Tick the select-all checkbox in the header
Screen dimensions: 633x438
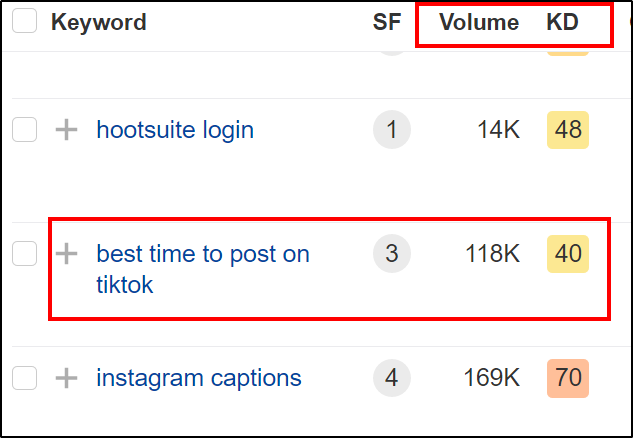click(x=25, y=22)
